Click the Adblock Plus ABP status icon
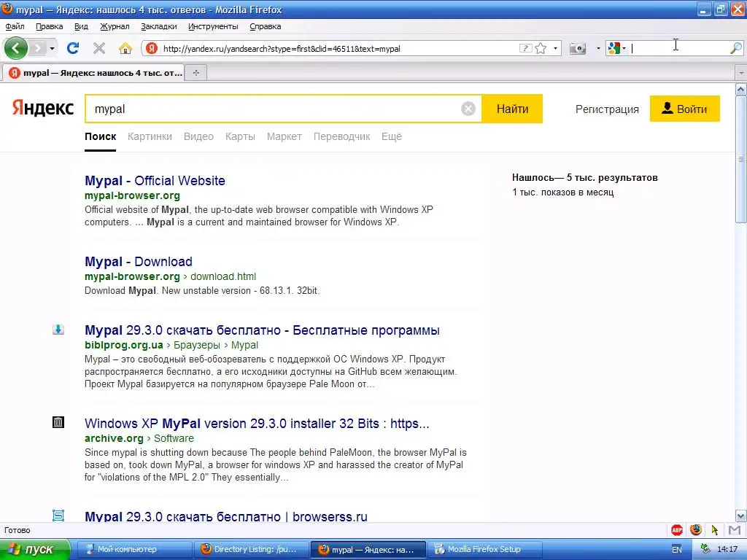The image size is (747, 560). tap(677, 530)
